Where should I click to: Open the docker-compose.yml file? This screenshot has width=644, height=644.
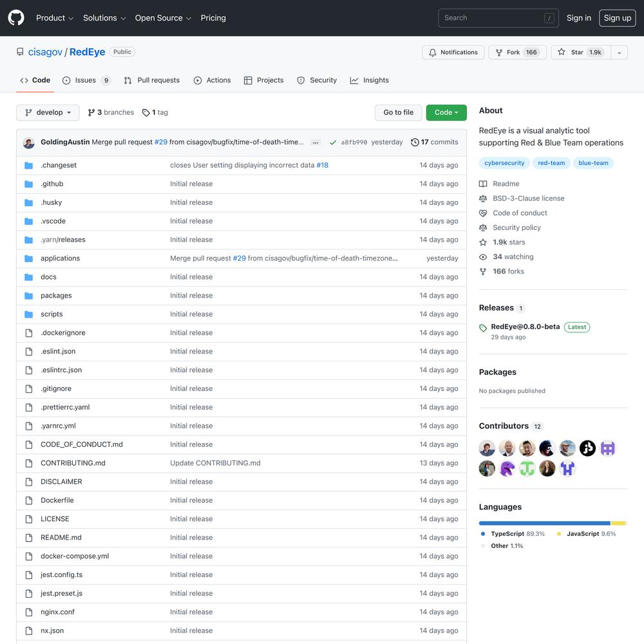tap(75, 556)
